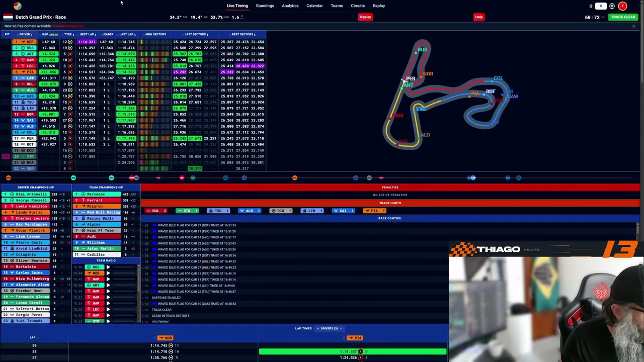Dismiss the ad-free domain banner
The height and width of the screenshot is (362, 644).
pos(633,26)
